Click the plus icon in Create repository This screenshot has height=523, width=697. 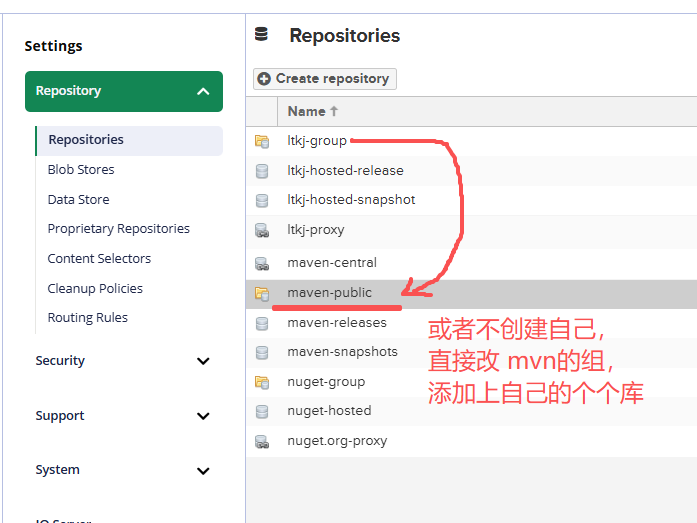click(x=264, y=79)
